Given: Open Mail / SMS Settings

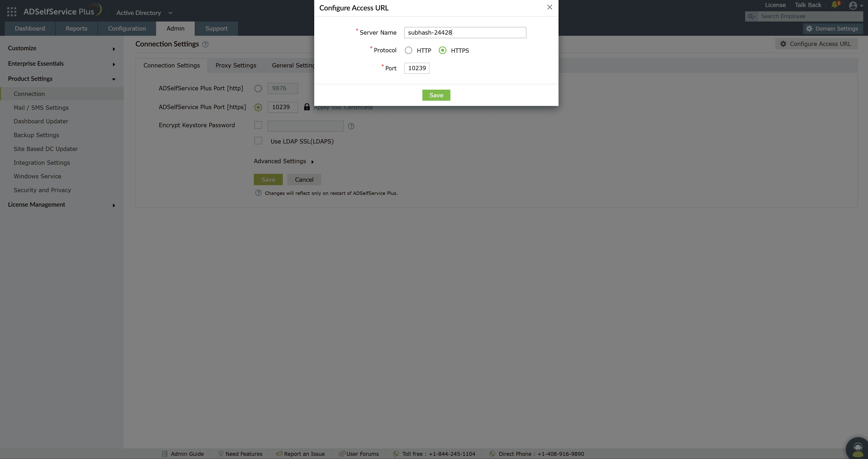Looking at the screenshot, I should (41, 108).
